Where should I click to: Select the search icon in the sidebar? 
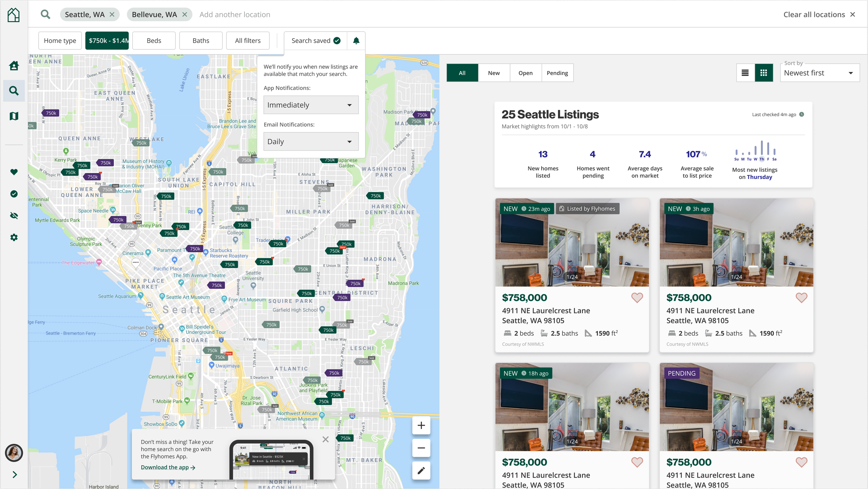tap(14, 91)
